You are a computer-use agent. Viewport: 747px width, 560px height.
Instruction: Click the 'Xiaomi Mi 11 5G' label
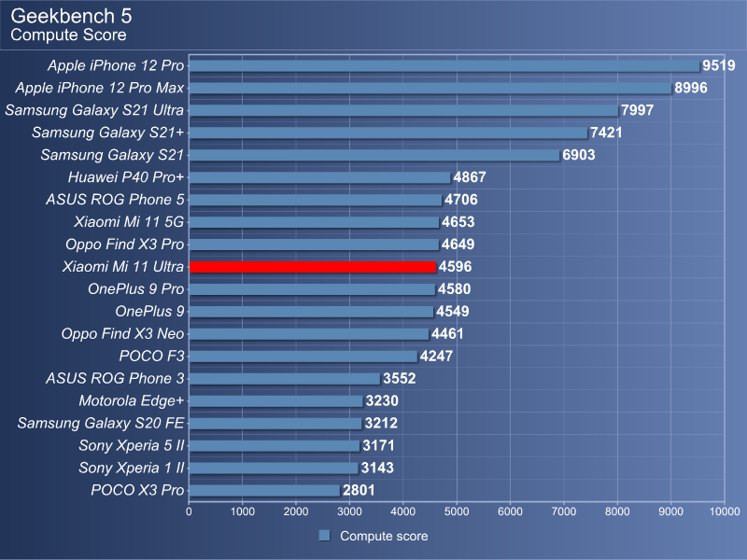coord(129,222)
